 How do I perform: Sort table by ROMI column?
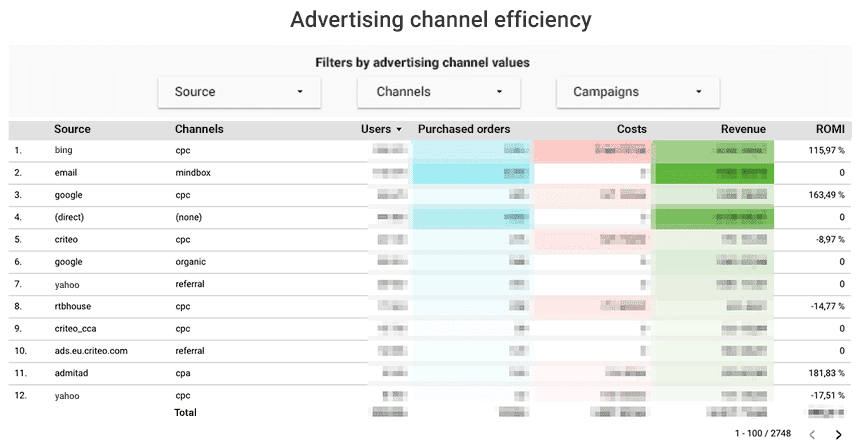(x=830, y=129)
